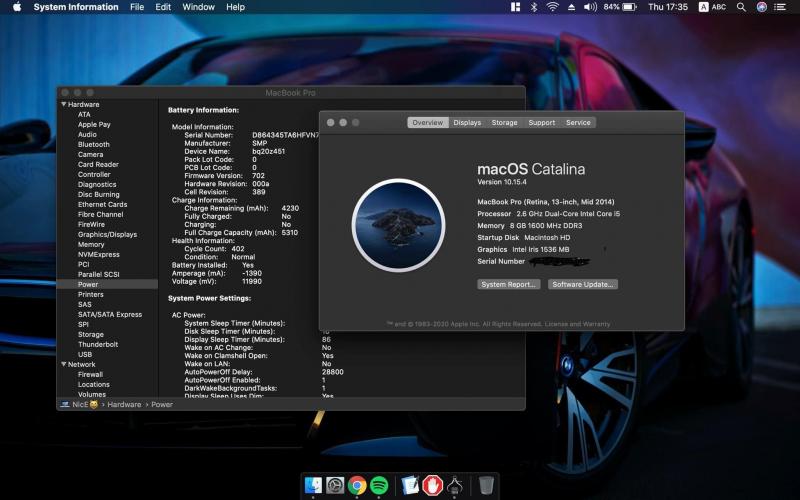Image resolution: width=800 pixels, height=500 pixels.
Task: Switch to the Storage tab
Action: coord(504,122)
